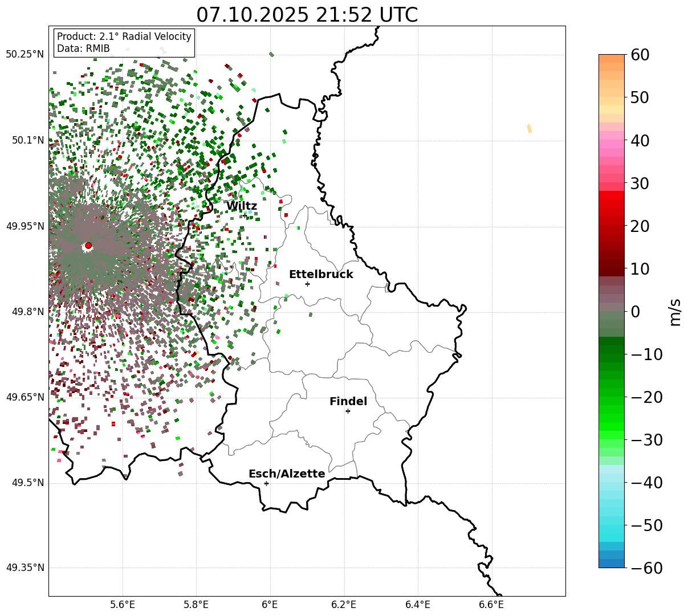Screen dimensions: 688x616
Task: Click the title '07.10.2025 21:52 UTC'
Action: pos(307,15)
